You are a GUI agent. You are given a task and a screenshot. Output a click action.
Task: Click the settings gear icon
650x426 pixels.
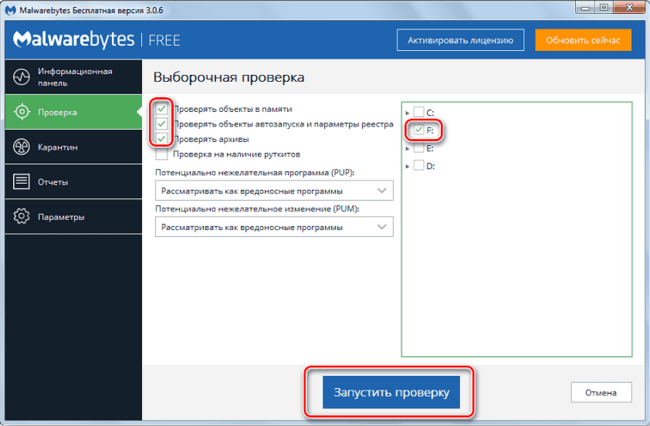click(21, 216)
